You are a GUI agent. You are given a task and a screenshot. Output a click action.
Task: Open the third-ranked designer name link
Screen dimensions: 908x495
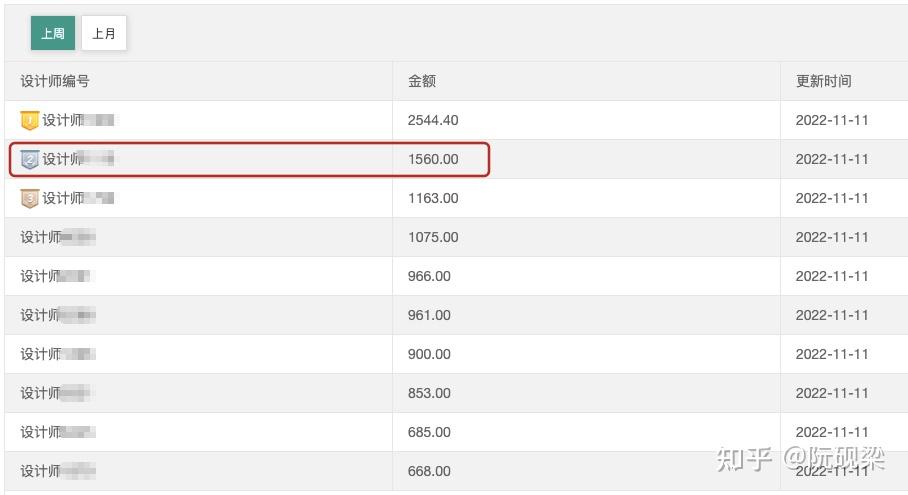pos(78,198)
